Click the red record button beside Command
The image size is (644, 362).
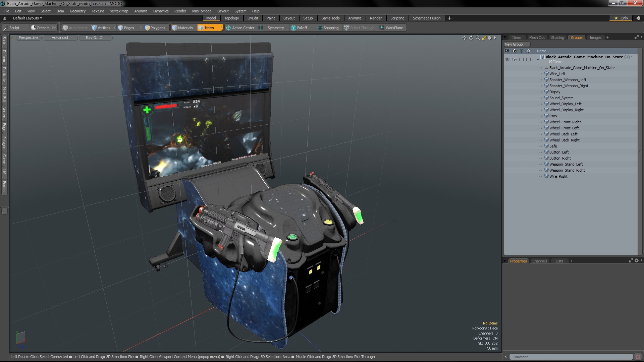point(638,357)
